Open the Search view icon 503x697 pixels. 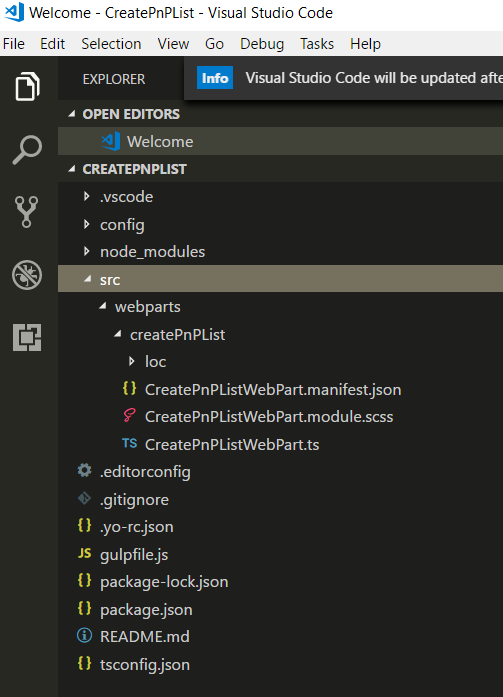tap(27, 149)
